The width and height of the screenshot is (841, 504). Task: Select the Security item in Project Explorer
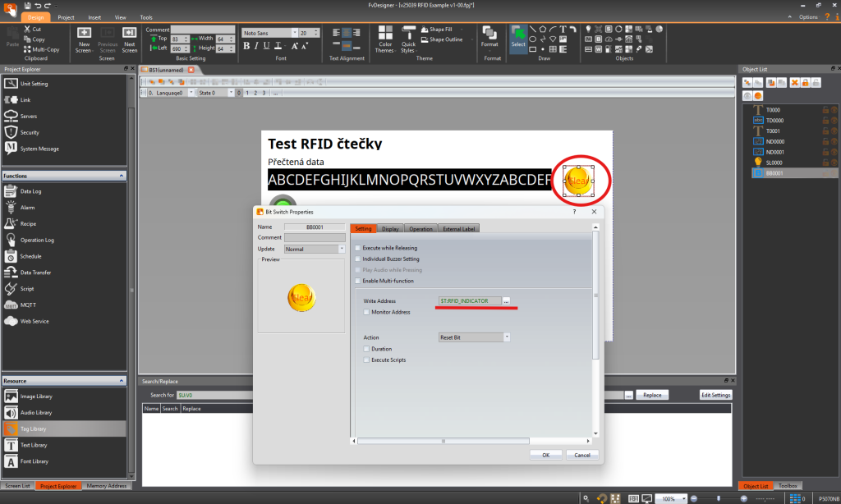29,132
